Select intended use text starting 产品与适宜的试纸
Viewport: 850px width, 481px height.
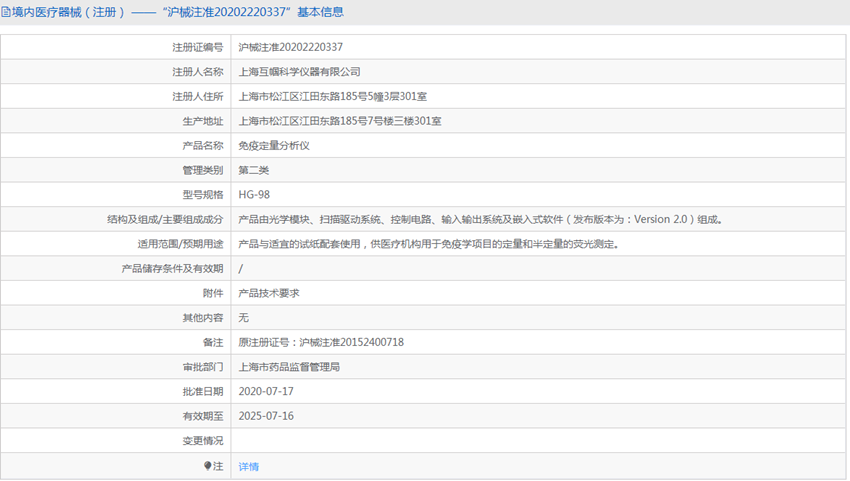point(429,244)
